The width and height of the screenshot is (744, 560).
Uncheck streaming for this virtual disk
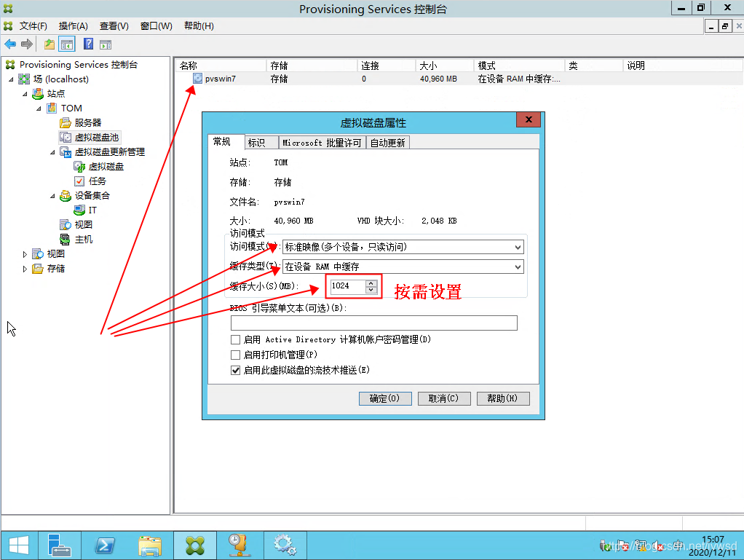point(235,370)
